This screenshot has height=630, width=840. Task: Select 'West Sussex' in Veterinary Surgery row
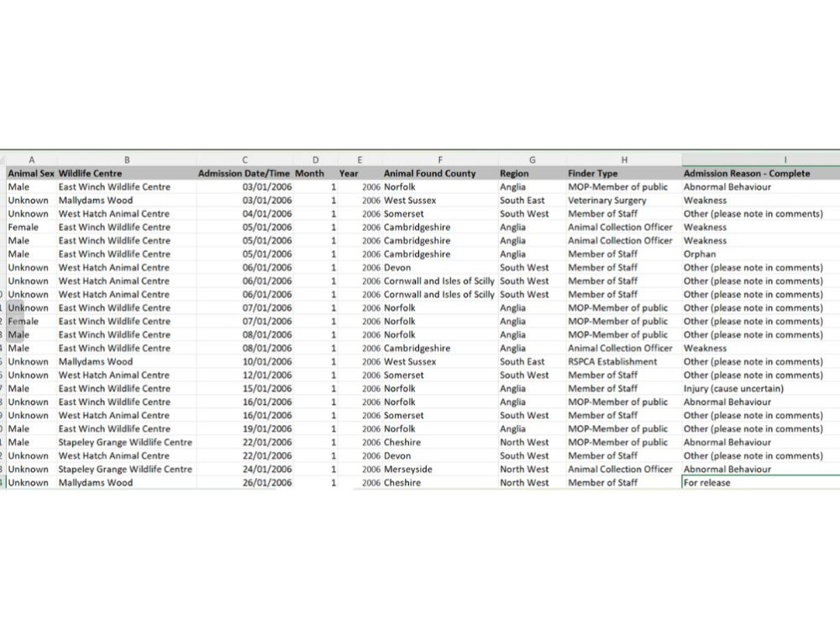tap(440, 201)
